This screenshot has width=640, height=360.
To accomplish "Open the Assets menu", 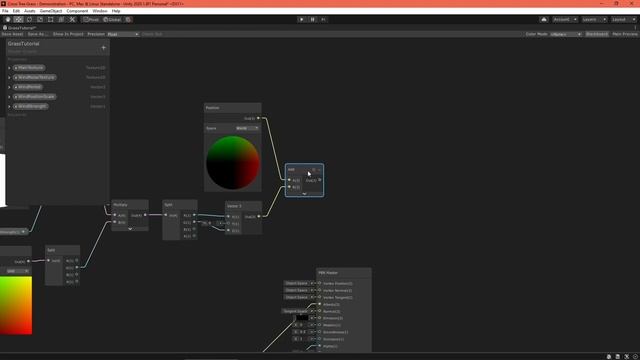I will click(30, 11).
